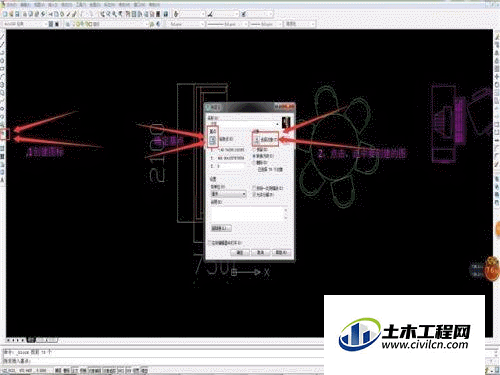Select the Ellipse draw tool
500x375 pixels.
pyautogui.click(x=2, y=109)
